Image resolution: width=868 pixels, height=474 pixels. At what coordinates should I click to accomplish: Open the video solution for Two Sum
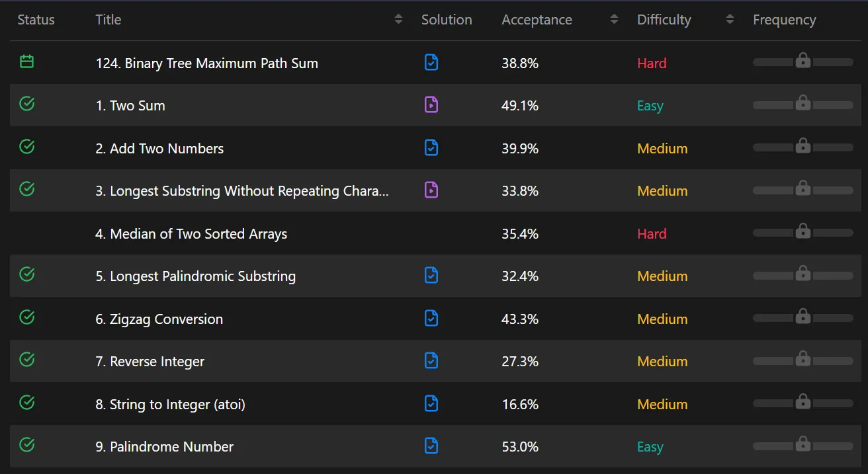tap(431, 104)
